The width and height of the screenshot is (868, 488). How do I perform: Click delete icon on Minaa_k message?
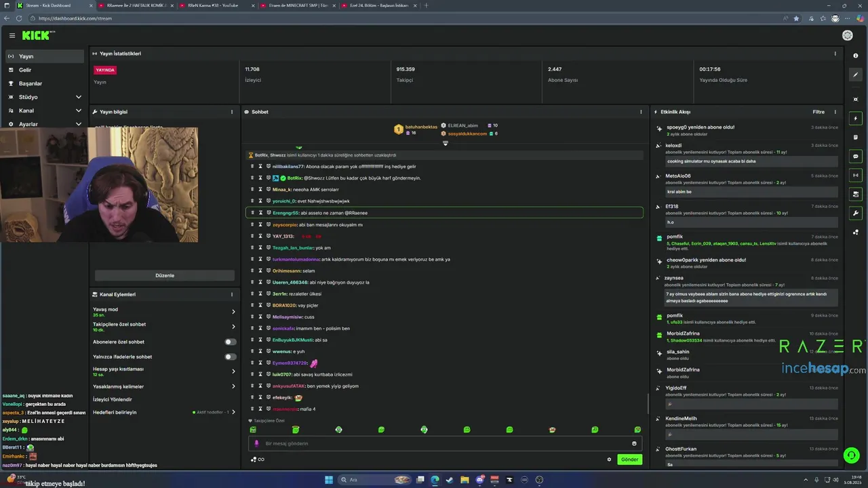click(252, 190)
